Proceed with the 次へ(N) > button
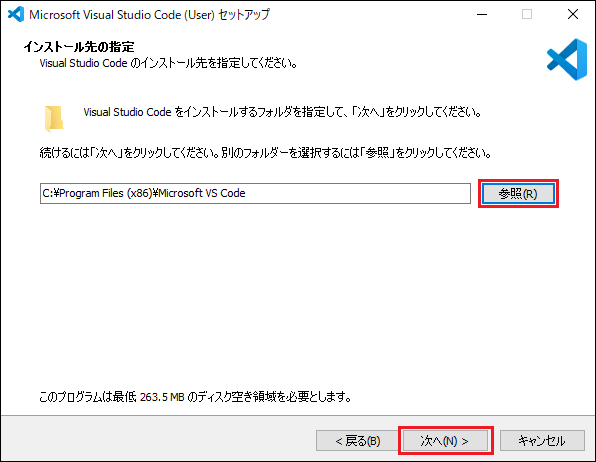The width and height of the screenshot is (596, 462). point(445,441)
